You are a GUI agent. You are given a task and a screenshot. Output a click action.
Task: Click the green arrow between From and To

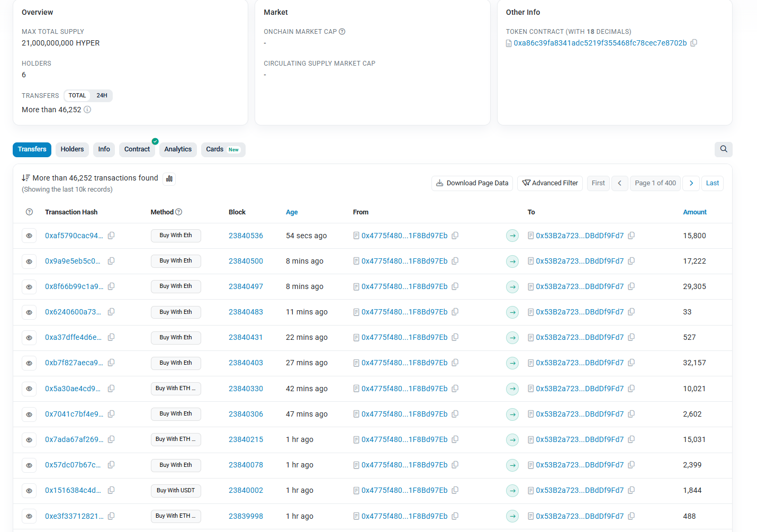[x=512, y=236]
